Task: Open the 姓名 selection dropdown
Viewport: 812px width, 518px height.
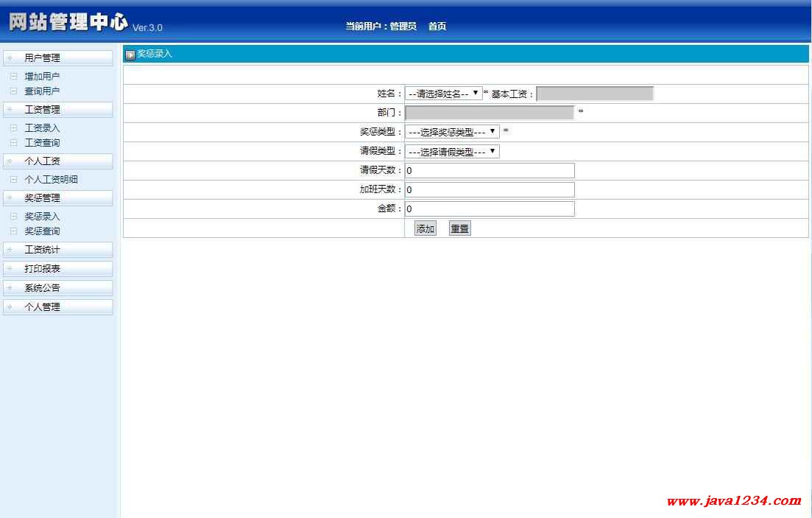Action: click(443, 94)
